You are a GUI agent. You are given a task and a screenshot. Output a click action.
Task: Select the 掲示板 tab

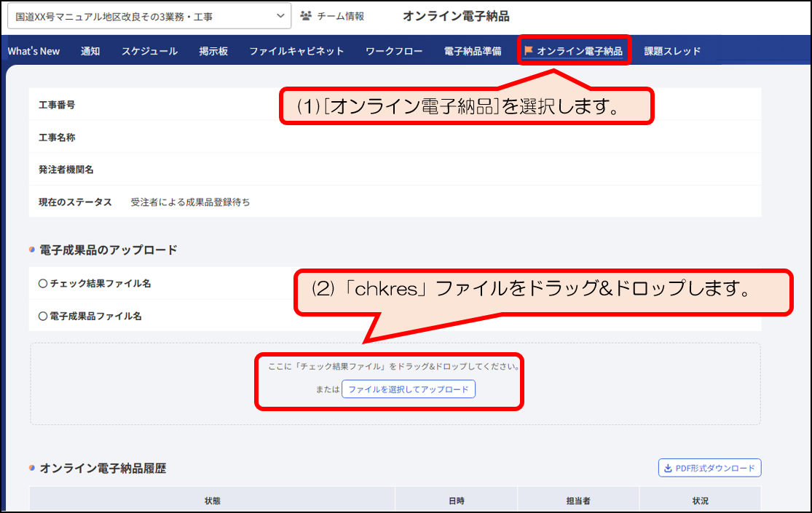[213, 51]
